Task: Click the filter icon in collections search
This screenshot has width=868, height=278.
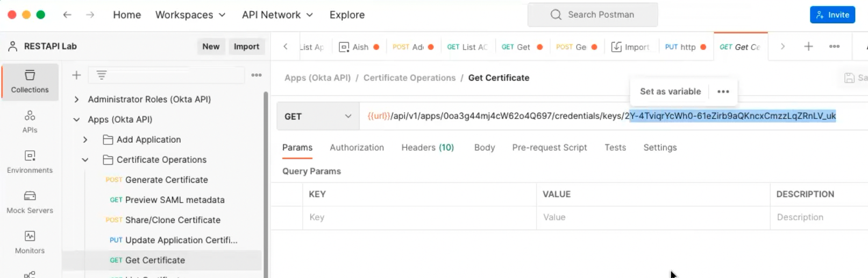Action: pos(102,75)
